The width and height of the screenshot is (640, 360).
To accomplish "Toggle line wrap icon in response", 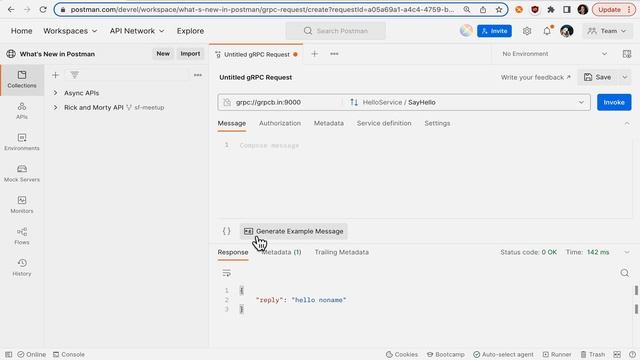I will click(227, 273).
